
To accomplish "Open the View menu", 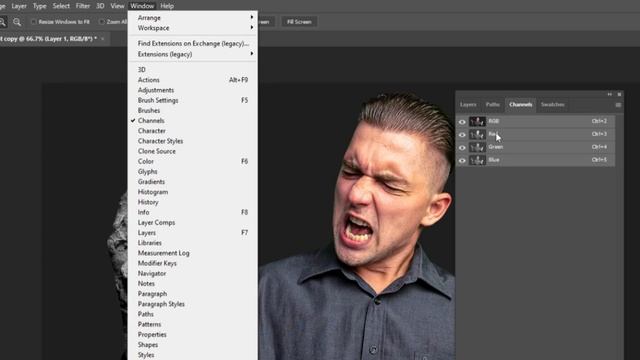I will (x=117, y=6).
